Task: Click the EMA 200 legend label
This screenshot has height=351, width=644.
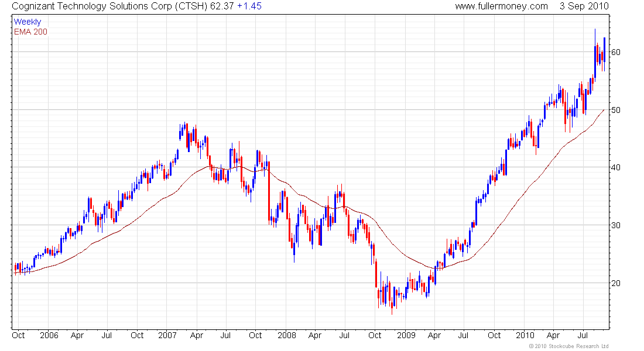Action: [x=31, y=32]
